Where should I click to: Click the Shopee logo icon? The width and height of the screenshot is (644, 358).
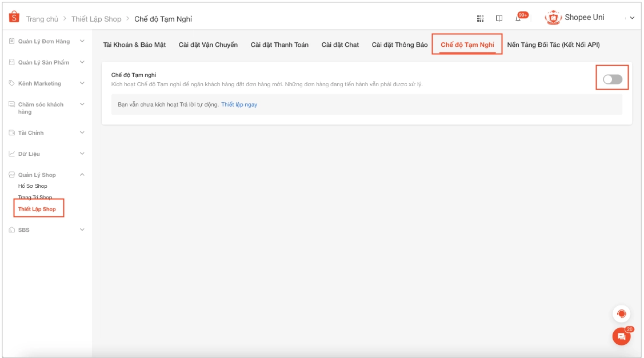pyautogui.click(x=14, y=17)
